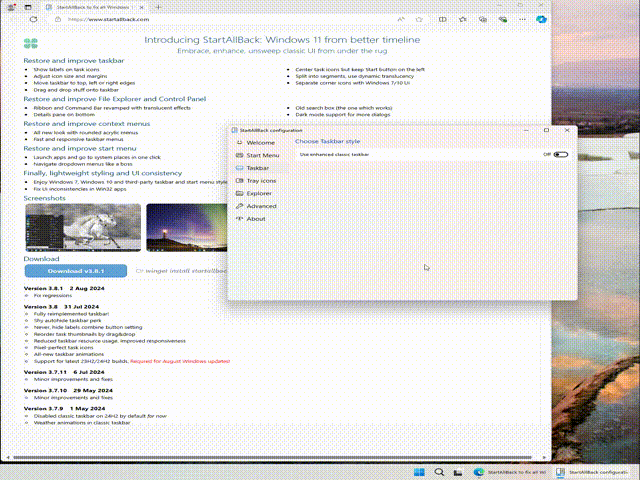640x480 pixels.
Task: Click the Screenshots heading
Action: [x=44, y=198]
